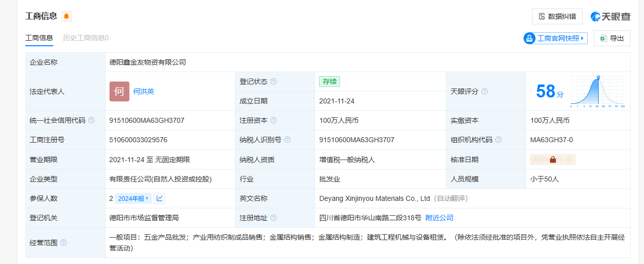This screenshot has width=644, height=264.
Task: Click 2021-11-24 至 无固定期限 business term
Action: point(150,160)
